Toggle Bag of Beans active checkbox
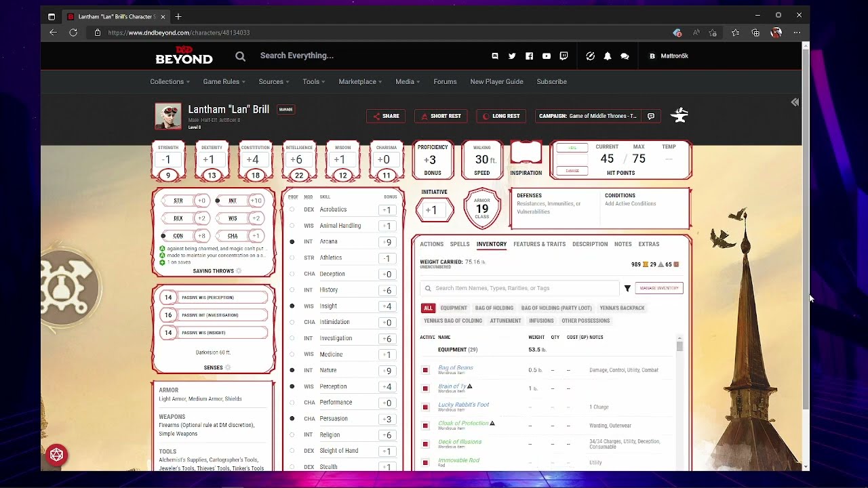The width and height of the screenshot is (868, 488). click(425, 370)
